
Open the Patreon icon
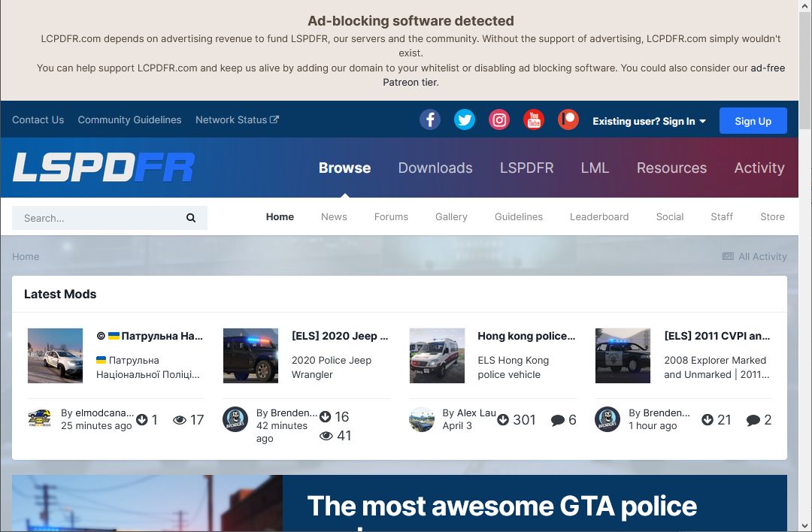click(568, 120)
